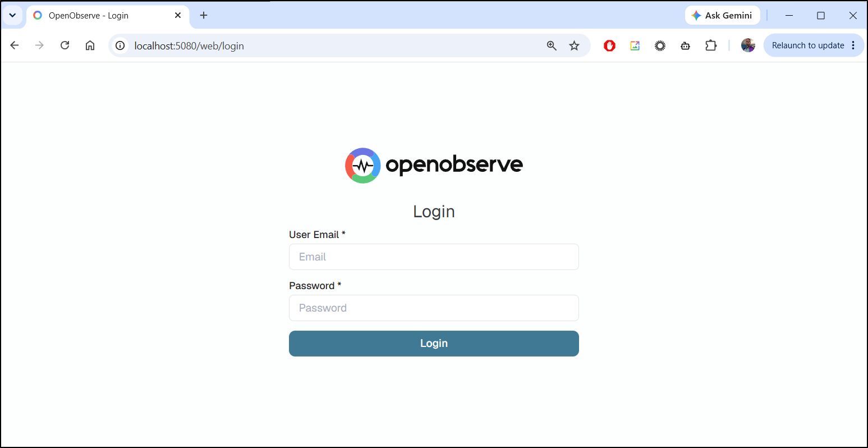
Task: Click the OpenObserve logo
Action: pyautogui.click(x=434, y=165)
